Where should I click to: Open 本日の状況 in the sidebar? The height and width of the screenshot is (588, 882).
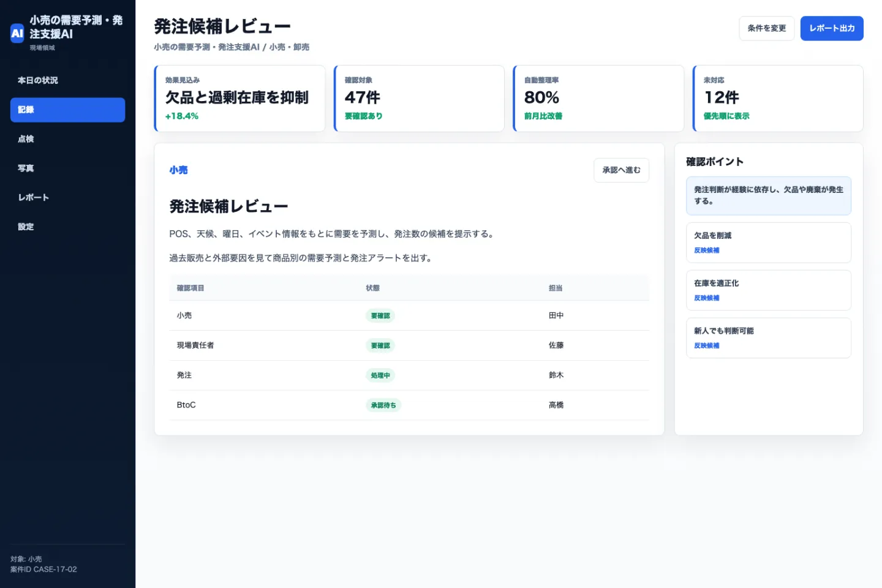67,80
